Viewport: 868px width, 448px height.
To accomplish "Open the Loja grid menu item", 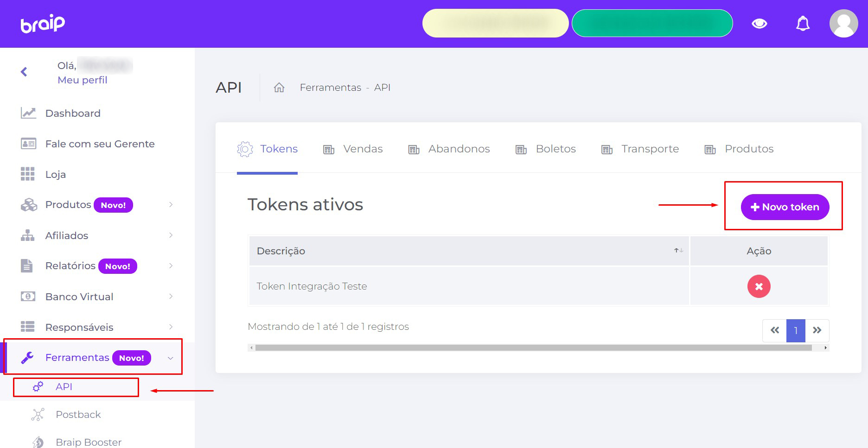I will [x=55, y=175].
